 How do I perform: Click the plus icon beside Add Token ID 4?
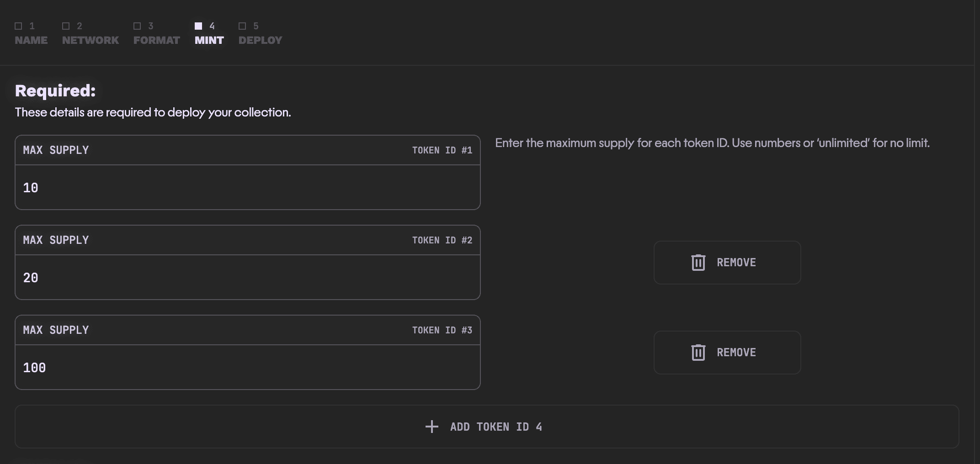(x=431, y=427)
